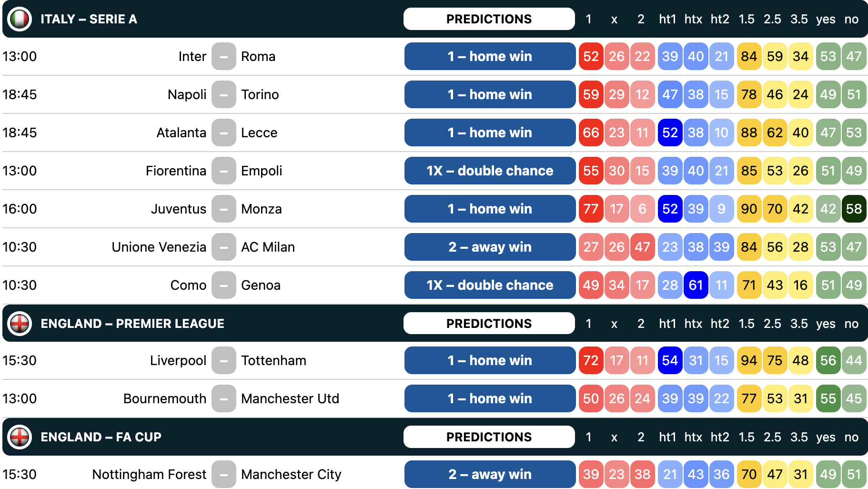Click the dash score badge for Como vs Genoa
The height and width of the screenshot is (489, 868).
coord(224,285)
